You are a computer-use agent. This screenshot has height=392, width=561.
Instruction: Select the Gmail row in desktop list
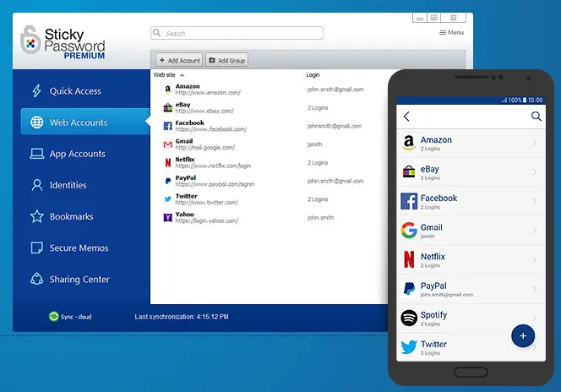point(269,144)
